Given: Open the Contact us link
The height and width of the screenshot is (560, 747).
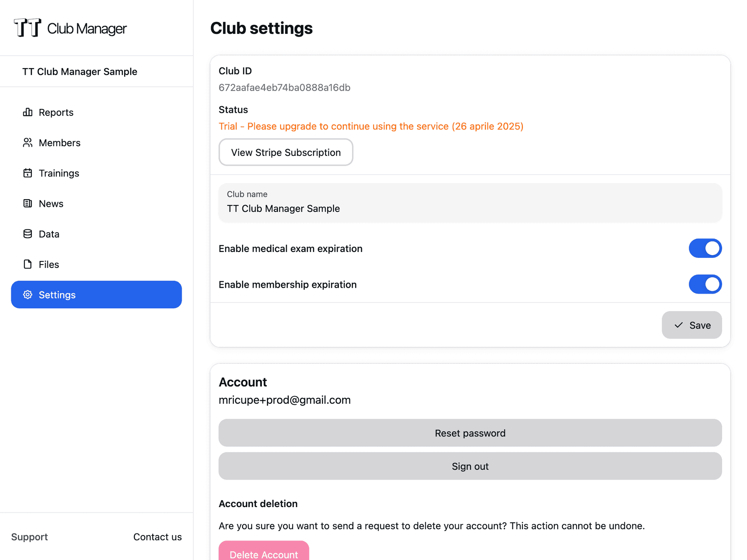Looking at the screenshot, I should tap(157, 537).
